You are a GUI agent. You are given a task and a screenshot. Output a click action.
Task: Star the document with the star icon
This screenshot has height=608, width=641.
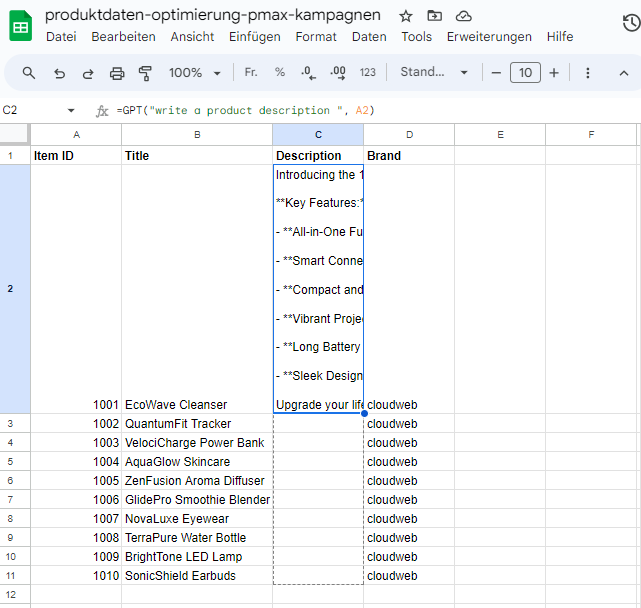[x=406, y=16]
